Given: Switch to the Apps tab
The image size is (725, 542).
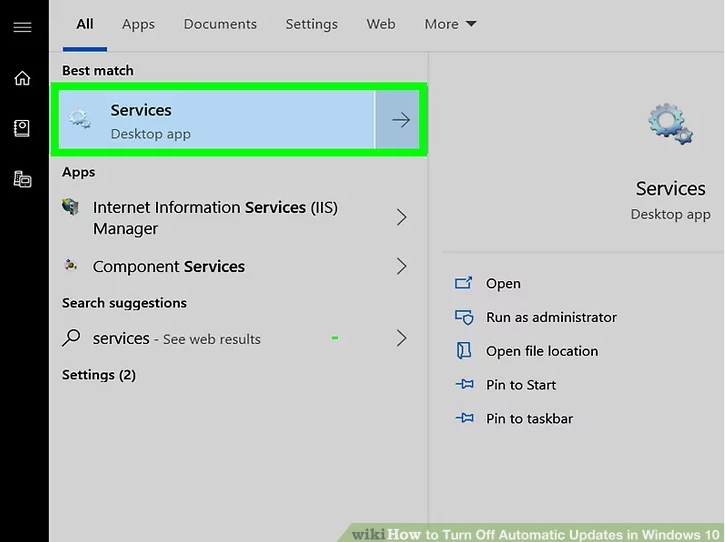Looking at the screenshot, I should click(x=138, y=24).
